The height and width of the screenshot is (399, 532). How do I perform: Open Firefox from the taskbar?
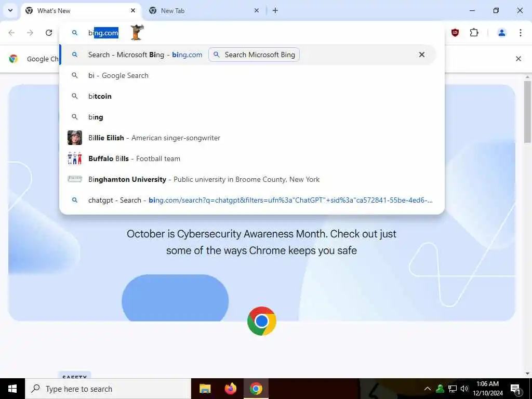pyautogui.click(x=231, y=389)
